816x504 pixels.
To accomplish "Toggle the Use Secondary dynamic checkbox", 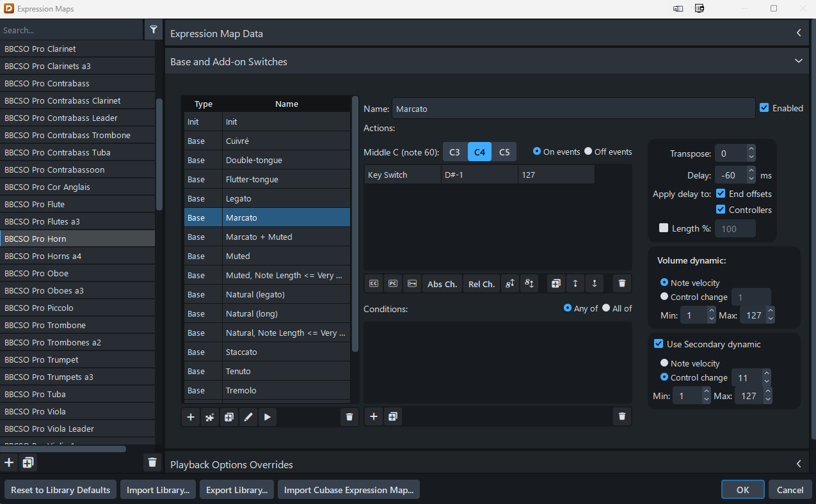I will pyautogui.click(x=658, y=344).
